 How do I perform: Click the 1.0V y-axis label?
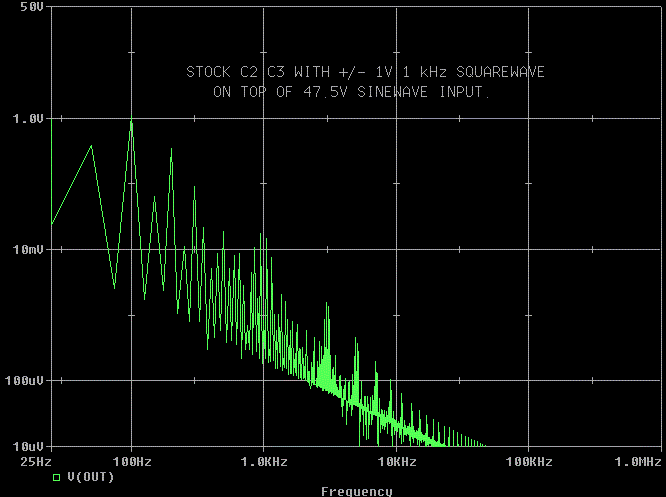coord(28,118)
